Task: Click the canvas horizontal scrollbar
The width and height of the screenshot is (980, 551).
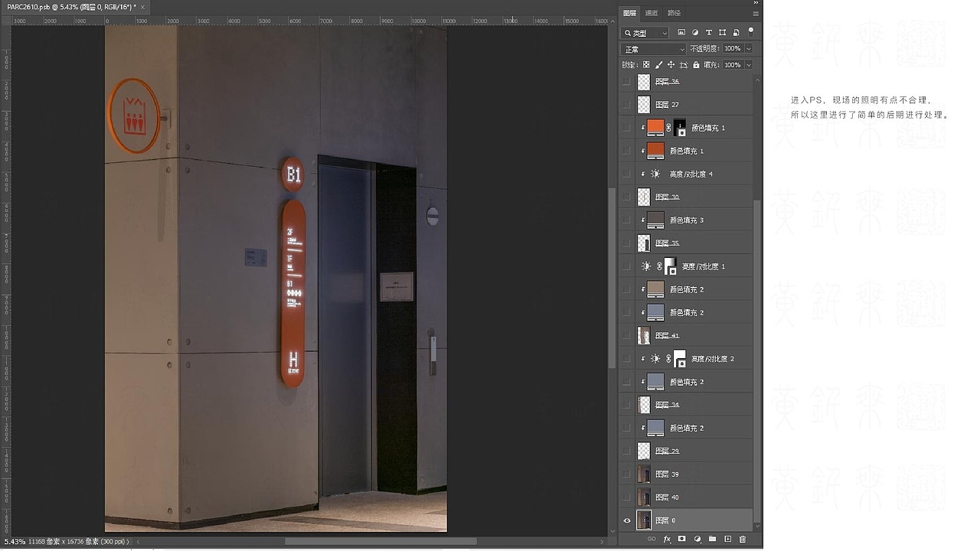Action: [x=381, y=542]
